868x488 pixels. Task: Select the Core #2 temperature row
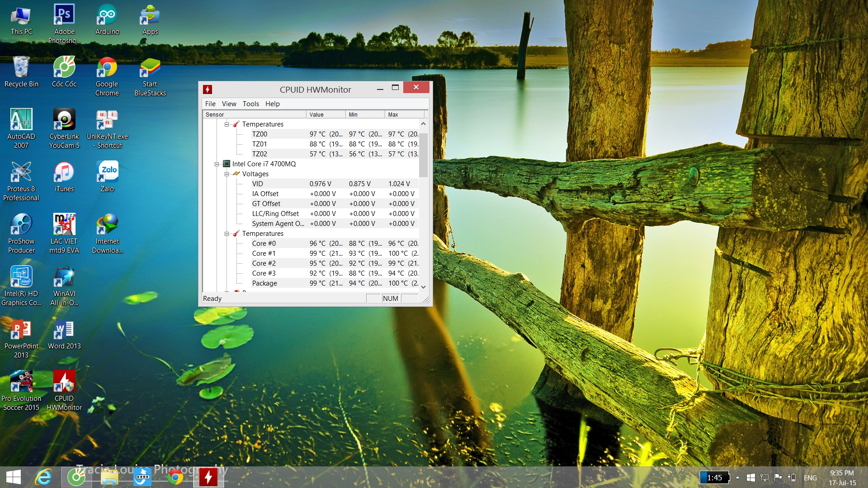pyautogui.click(x=335, y=263)
